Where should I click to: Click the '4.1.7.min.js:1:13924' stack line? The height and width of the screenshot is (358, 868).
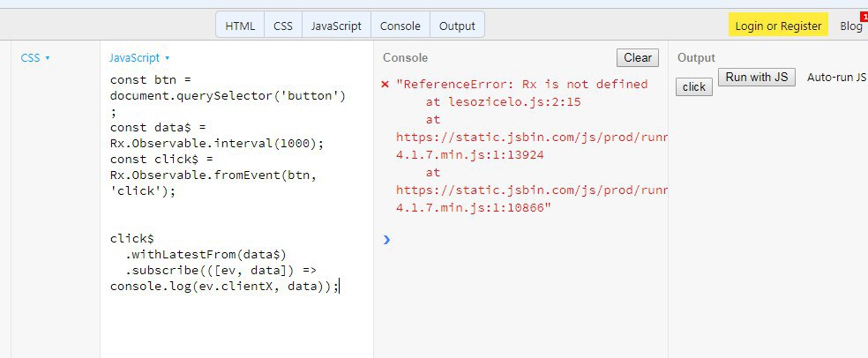point(470,155)
